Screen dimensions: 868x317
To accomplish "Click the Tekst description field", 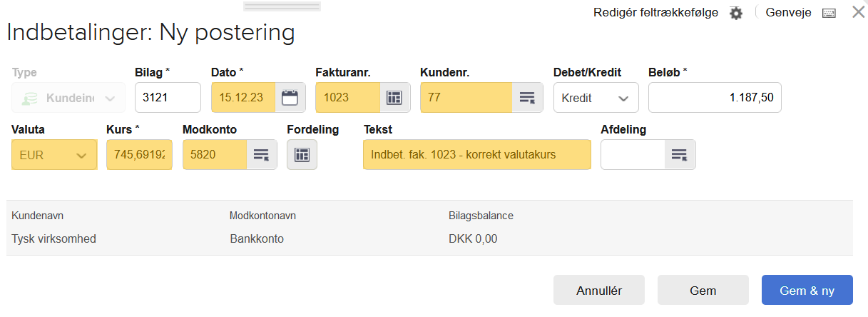I will (476, 154).
